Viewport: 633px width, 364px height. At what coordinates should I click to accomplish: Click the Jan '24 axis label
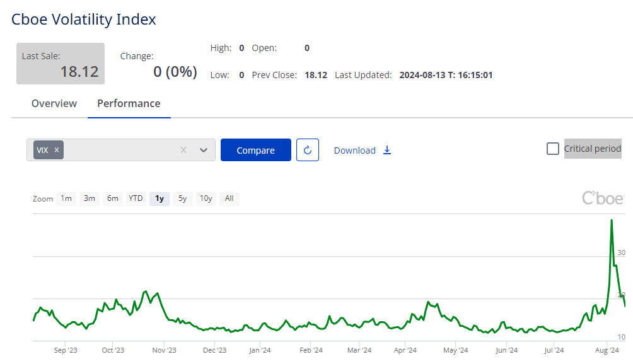point(260,350)
